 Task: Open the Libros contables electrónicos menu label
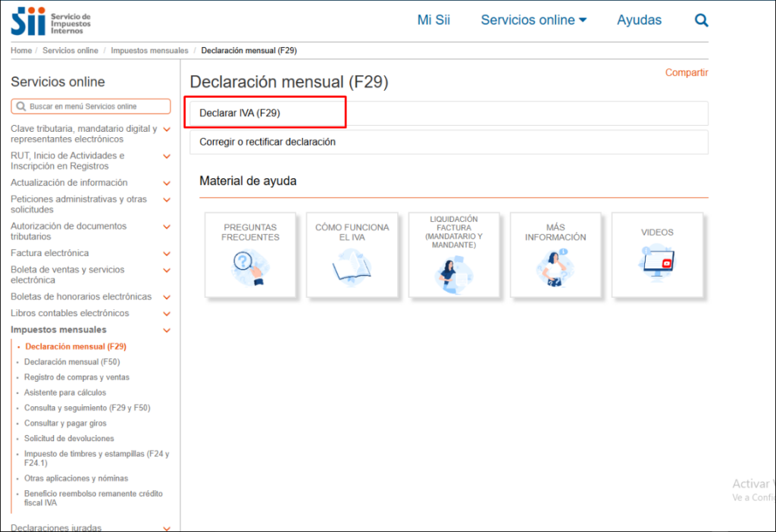point(70,313)
